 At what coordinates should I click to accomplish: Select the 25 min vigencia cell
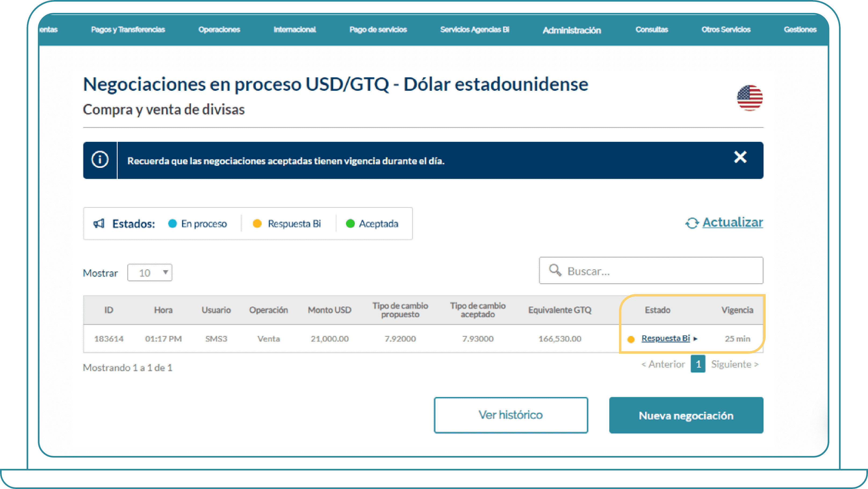[738, 339]
